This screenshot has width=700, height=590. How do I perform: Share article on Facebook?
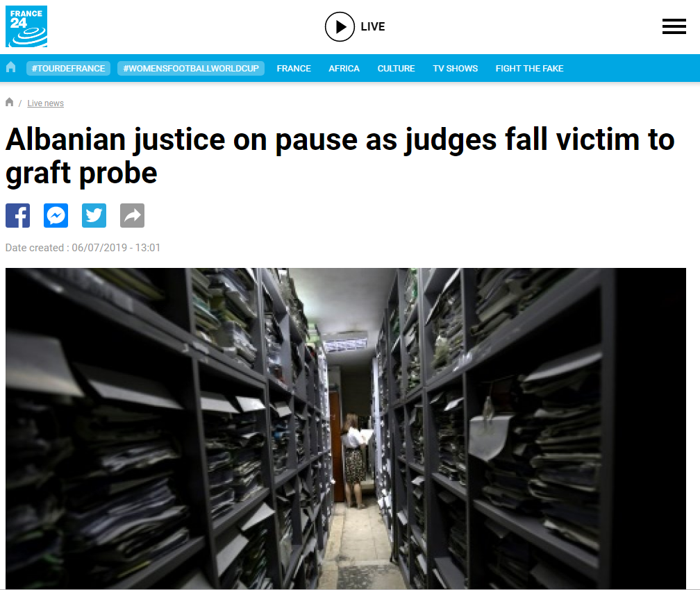(18, 216)
